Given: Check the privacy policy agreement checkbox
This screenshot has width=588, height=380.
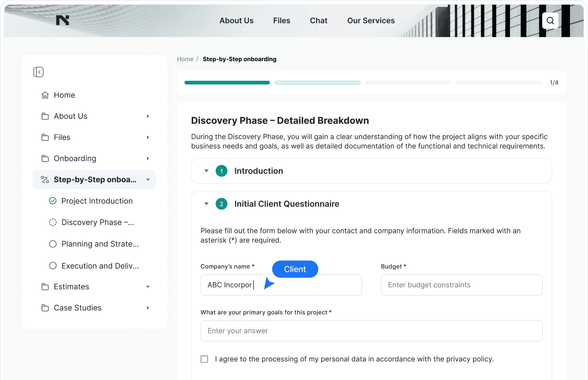Looking at the screenshot, I should click(x=204, y=359).
